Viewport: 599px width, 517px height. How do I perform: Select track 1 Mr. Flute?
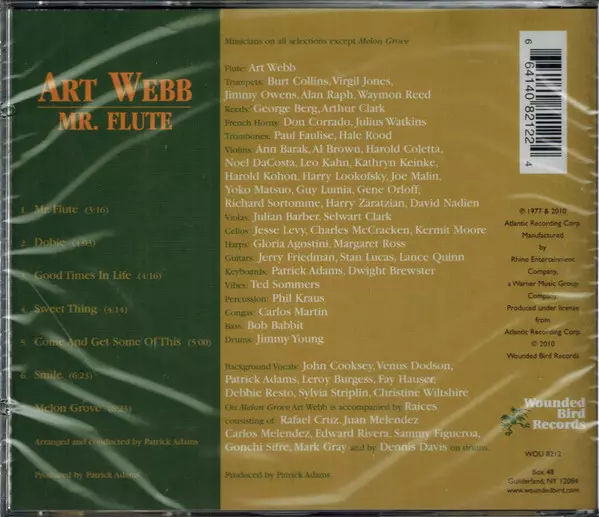point(65,209)
